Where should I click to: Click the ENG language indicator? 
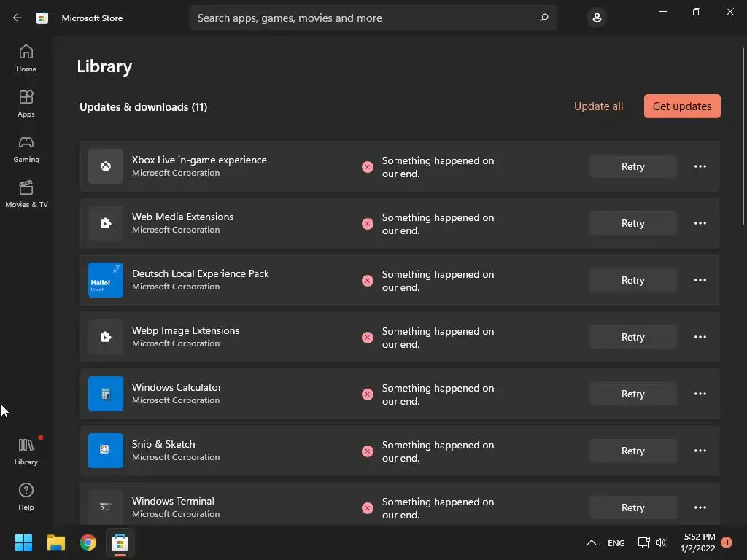616,542
